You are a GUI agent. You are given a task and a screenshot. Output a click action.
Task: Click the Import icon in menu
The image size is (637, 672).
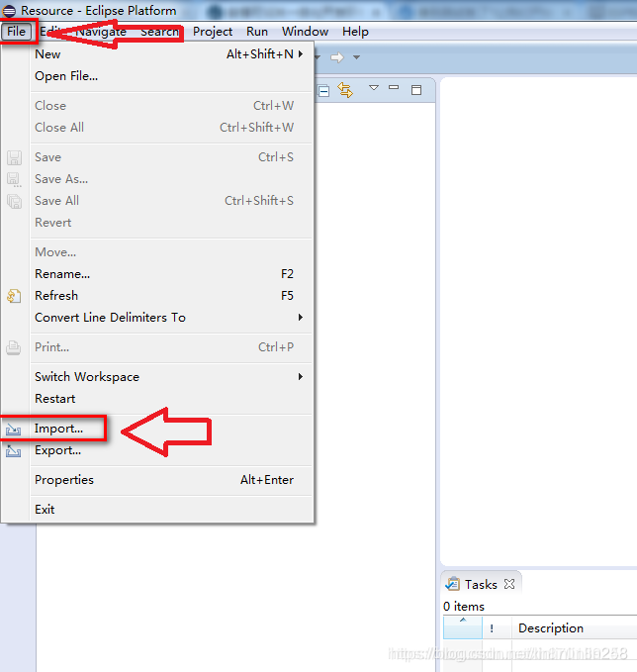point(13,429)
